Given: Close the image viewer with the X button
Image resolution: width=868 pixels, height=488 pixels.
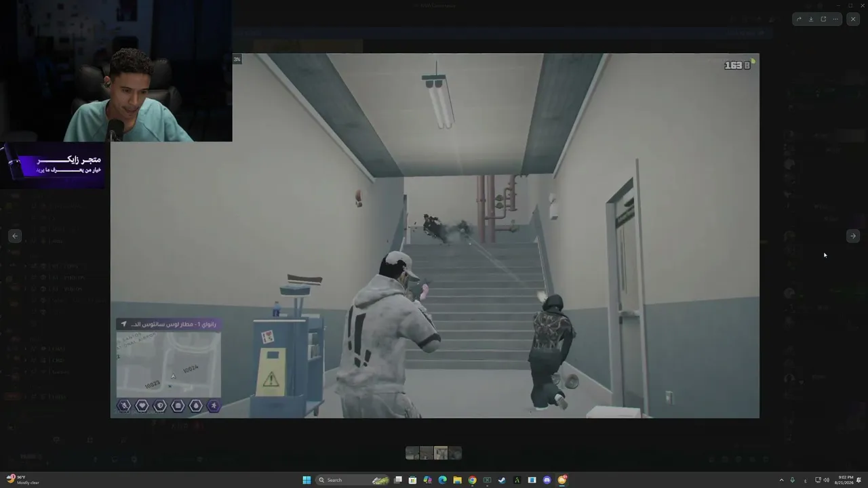Looking at the screenshot, I should click(853, 19).
